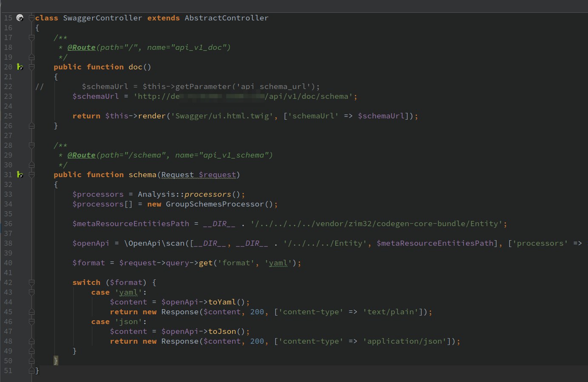The width and height of the screenshot is (588, 382).
Task: Collapse the doc comment fold marker on line 17
Action: click(x=31, y=37)
